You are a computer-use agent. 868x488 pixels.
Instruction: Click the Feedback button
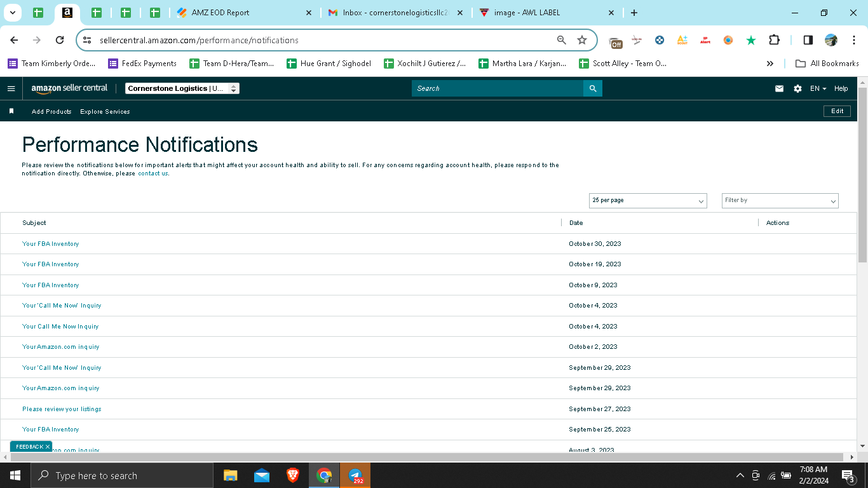point(30,447)
